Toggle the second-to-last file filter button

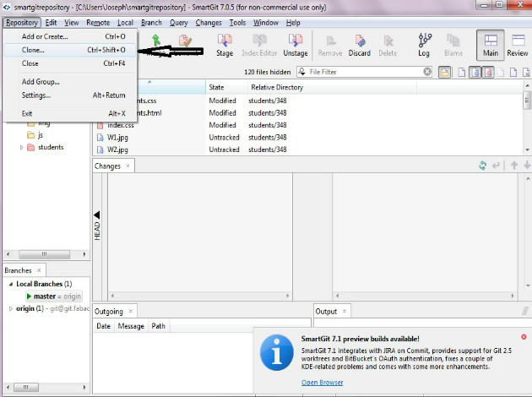pyautogui.click(x=513, y=73)
